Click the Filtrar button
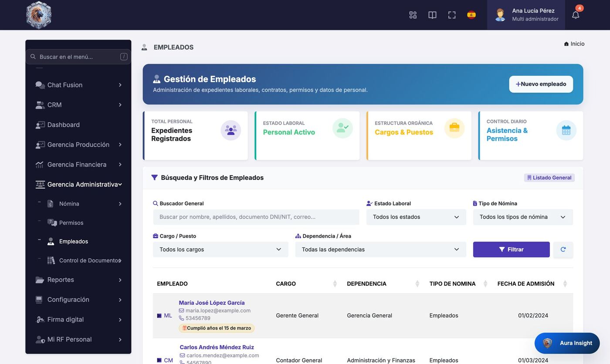Screen dimensions: 610x364 click(x=511, y=249)
